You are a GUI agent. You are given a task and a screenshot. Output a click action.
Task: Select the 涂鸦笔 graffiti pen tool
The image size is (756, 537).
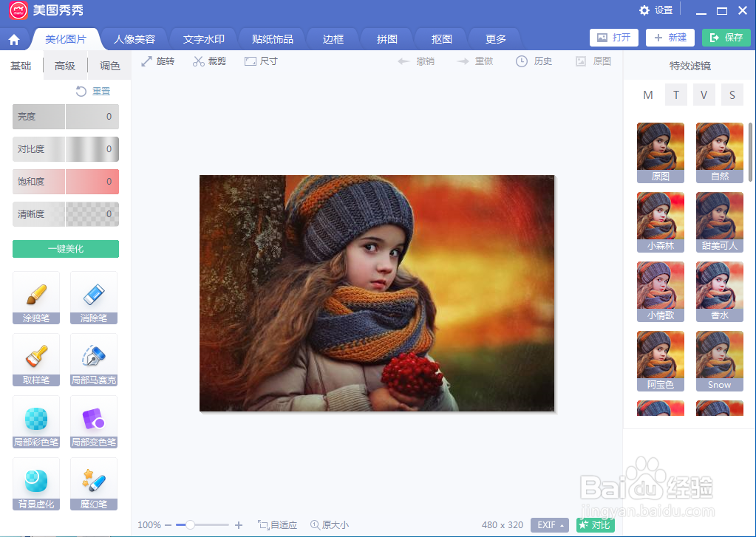pos(35,298)
